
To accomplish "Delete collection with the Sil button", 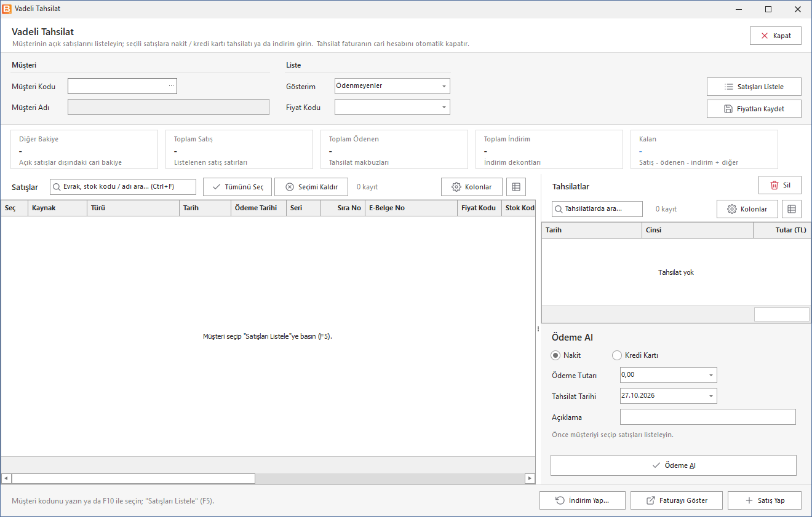I will tap(780, 185).
